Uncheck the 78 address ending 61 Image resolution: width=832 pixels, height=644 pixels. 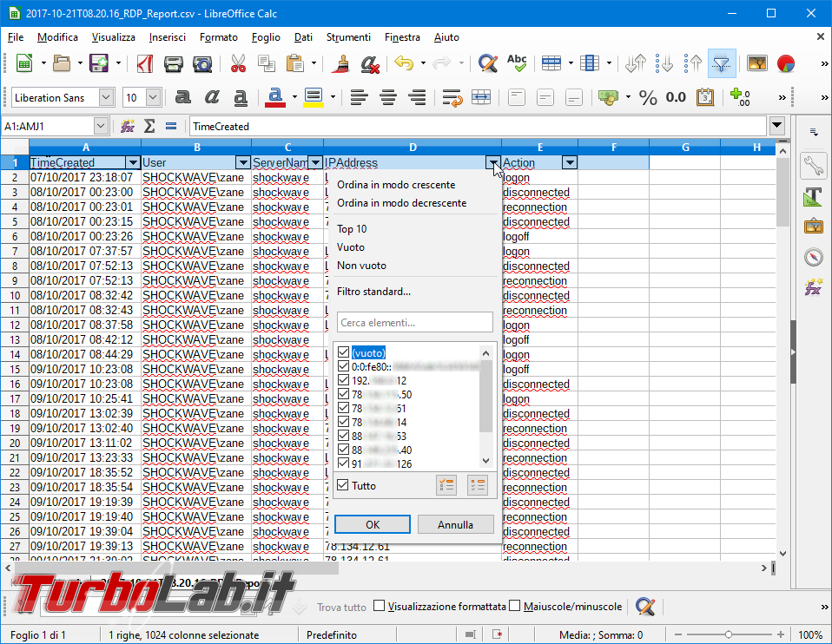pyautogui.click(x=343, y=408)
